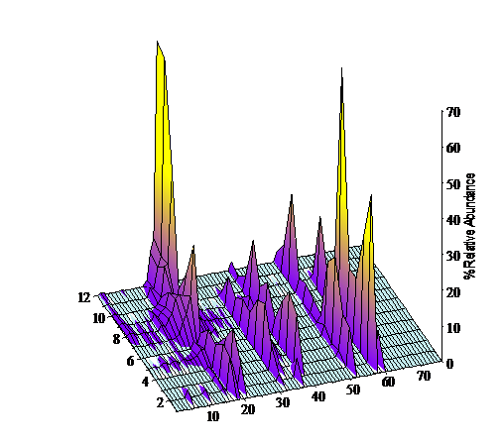
Task: Click the 0 label on vertical axis
Action: click(x=449, y=364)
